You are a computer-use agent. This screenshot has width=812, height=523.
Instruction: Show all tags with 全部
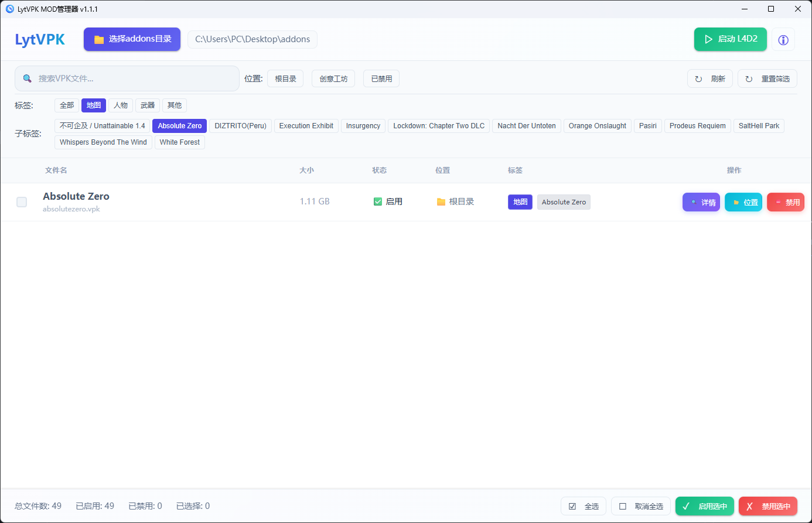point(67,105)
